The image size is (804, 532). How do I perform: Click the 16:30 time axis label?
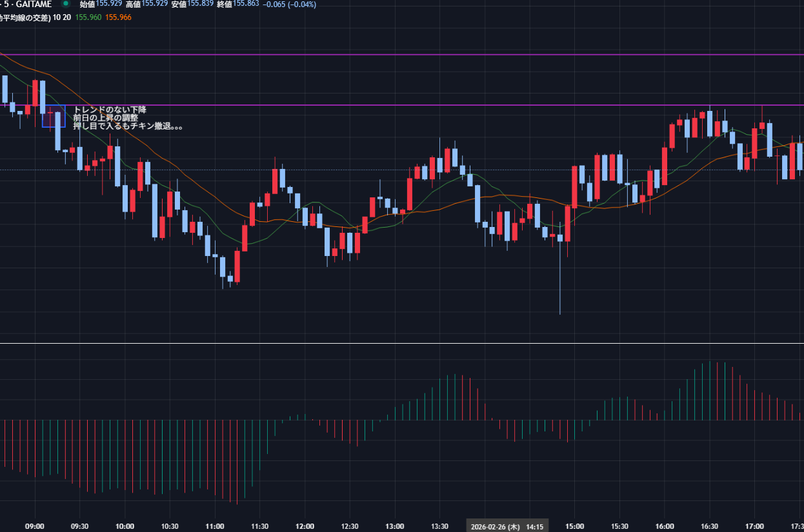(709, 526)
